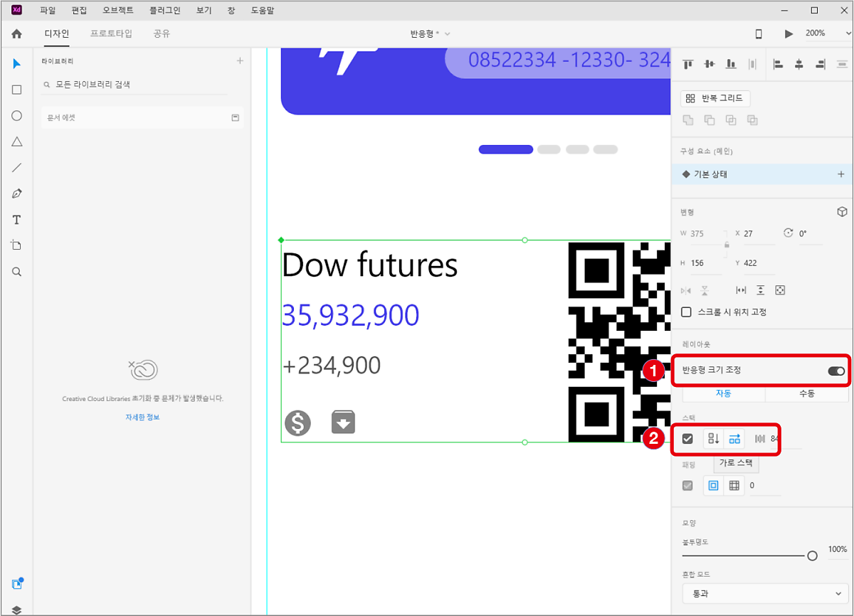Open the 보기 menu
Viewport: 854px width, 616px height.
tap(204, 11)
